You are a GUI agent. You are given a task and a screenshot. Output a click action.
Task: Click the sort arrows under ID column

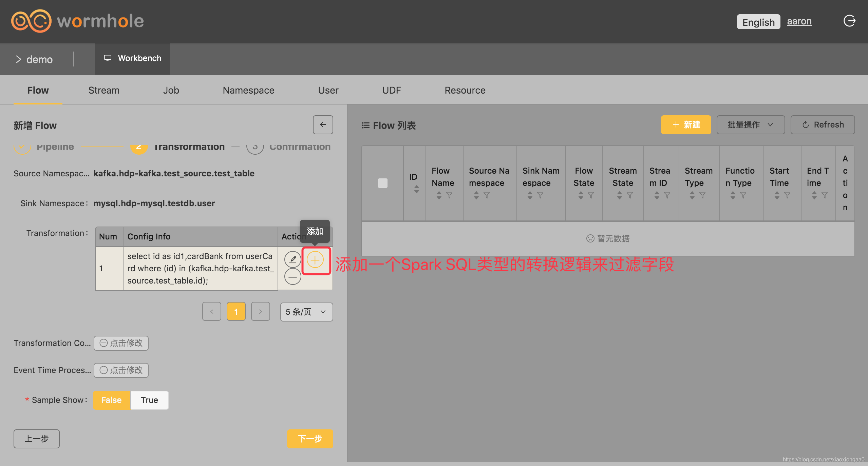[416, 189]
